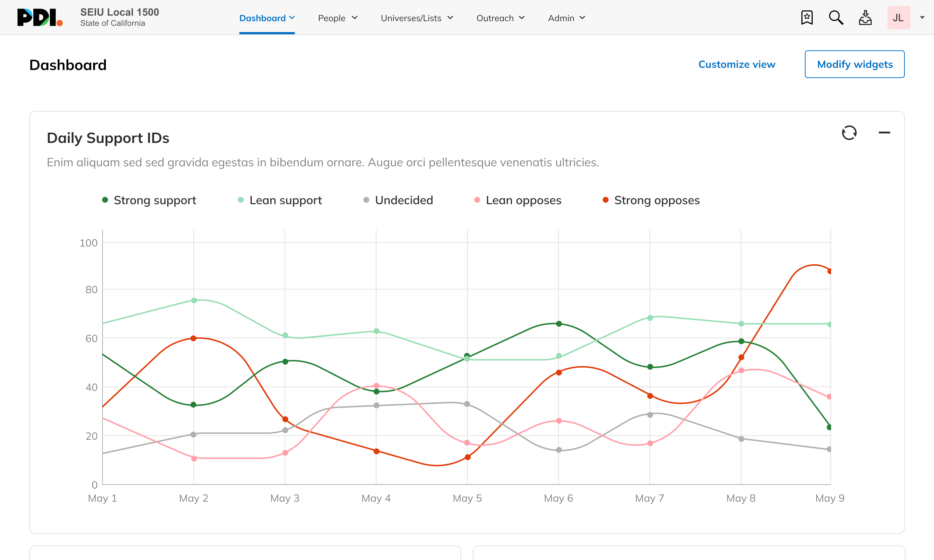The width and height of the screenshot is (934, 560).
Task: Click the Modify widgets button
Action: (854, 64)
